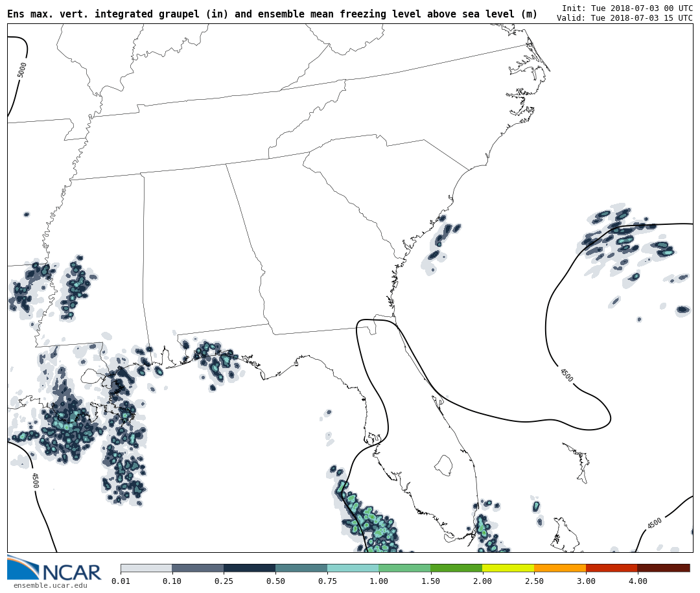Pick the red 3.00–4.00 colorbar segment
The width and height of the screenshot is (700, 593).
tap(611, 568)
